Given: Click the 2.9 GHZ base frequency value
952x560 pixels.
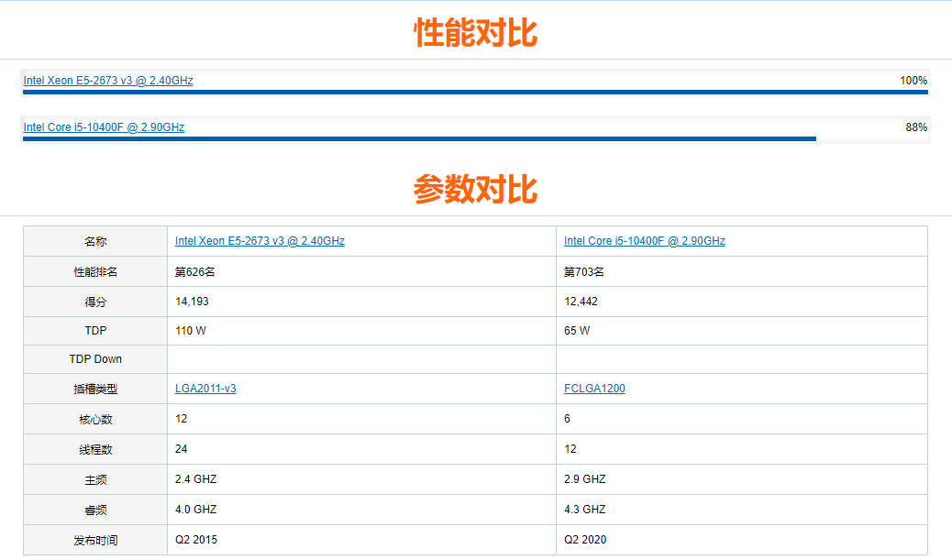Looking at the screenshot, I should [584, 479].
